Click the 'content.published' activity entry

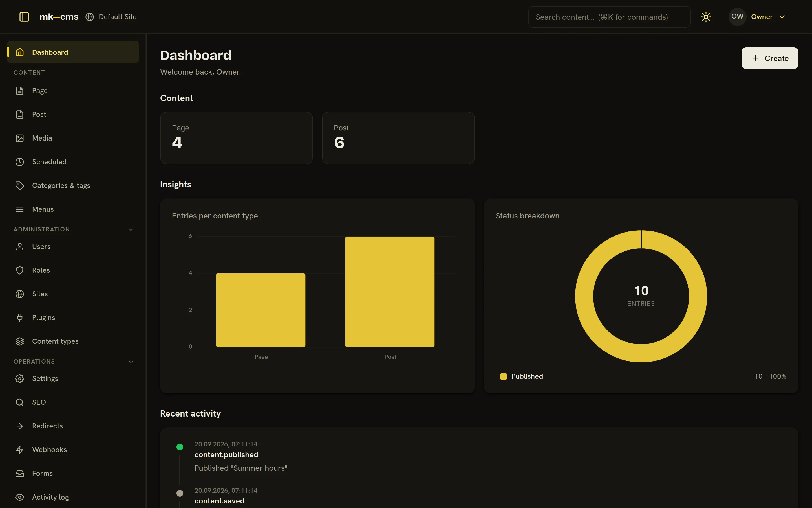tap(226, 455)
